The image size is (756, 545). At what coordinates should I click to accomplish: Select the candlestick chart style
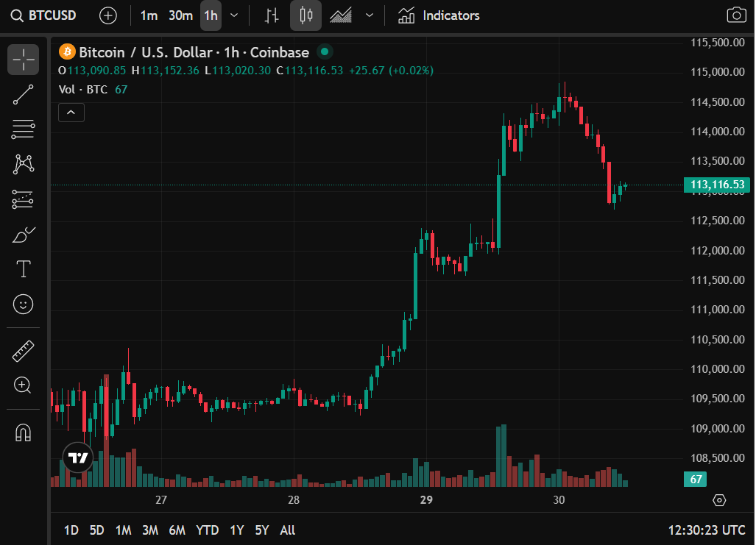click(305, 15)
